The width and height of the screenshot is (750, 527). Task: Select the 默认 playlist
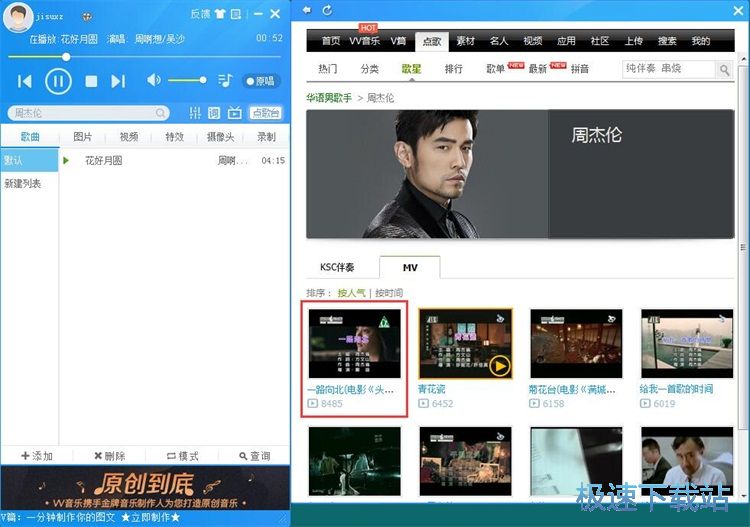pos(29,160)
